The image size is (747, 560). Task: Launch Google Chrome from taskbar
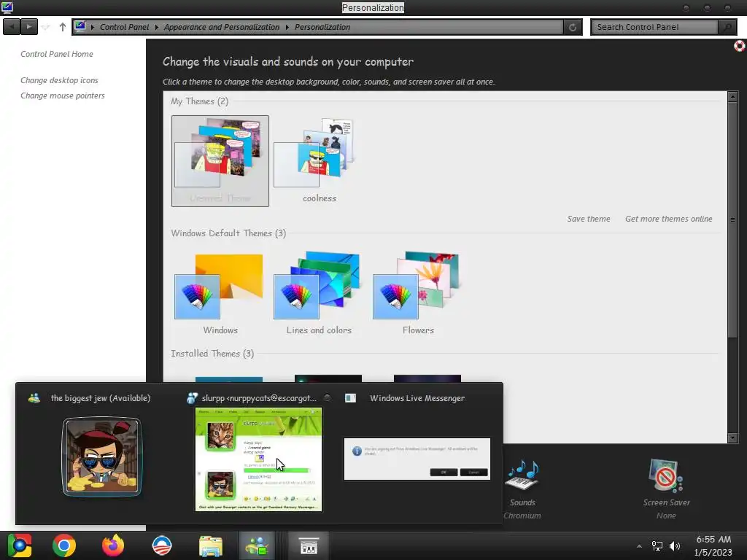point(64,545)
